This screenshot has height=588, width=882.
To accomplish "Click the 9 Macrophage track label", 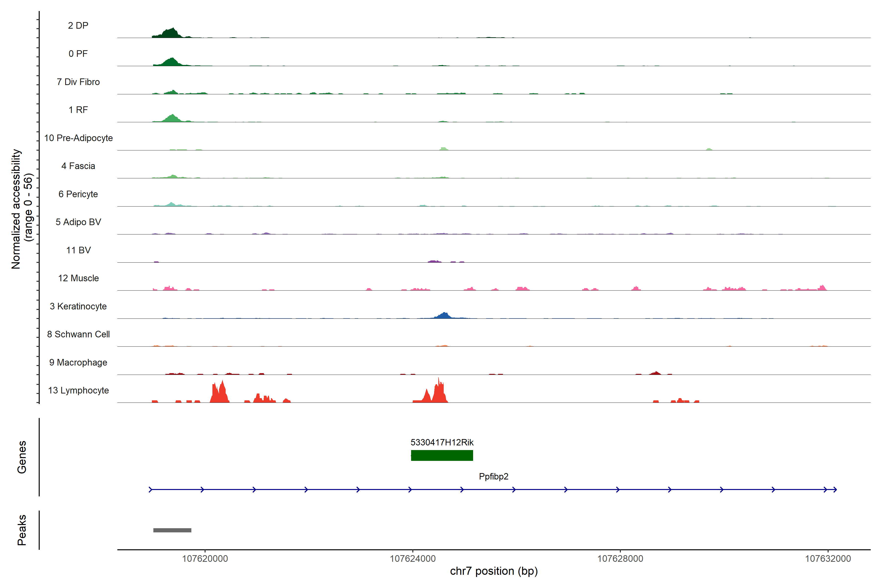I will pos(78,362).
